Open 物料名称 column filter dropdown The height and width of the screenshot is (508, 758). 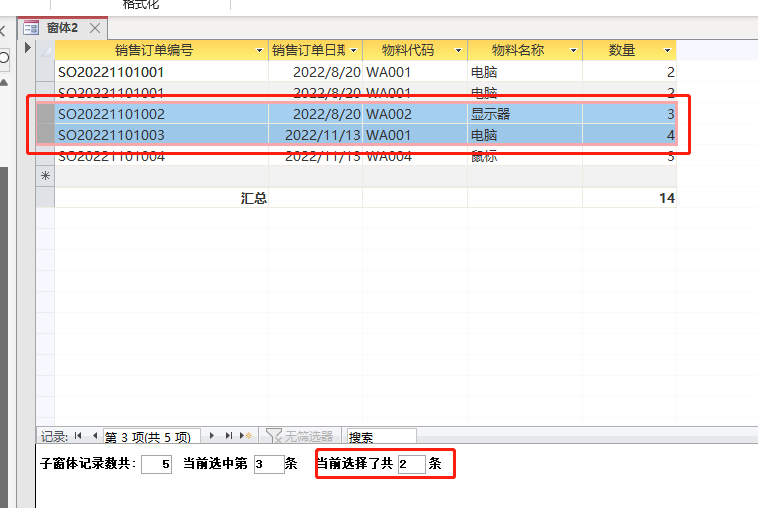(573, 50)
